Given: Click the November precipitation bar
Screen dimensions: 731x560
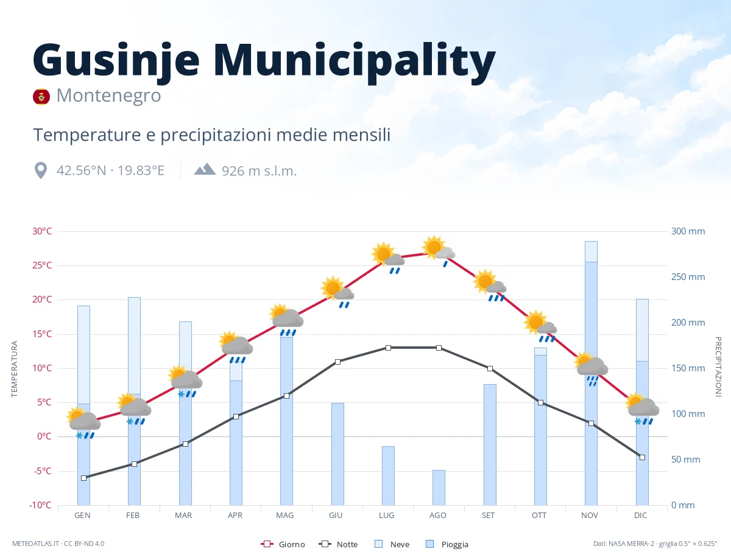Looking at the screenshot, I should coord(591,373).
